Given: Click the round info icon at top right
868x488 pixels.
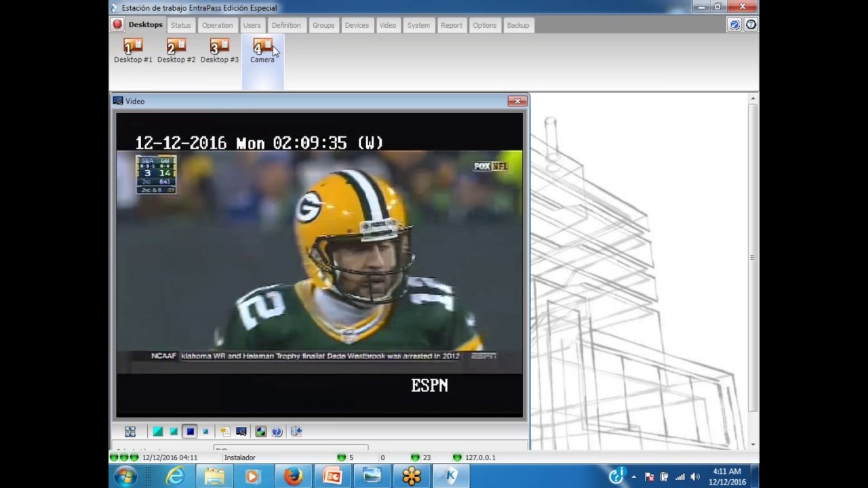Looking at the screenshot, I should click(751, 25).
